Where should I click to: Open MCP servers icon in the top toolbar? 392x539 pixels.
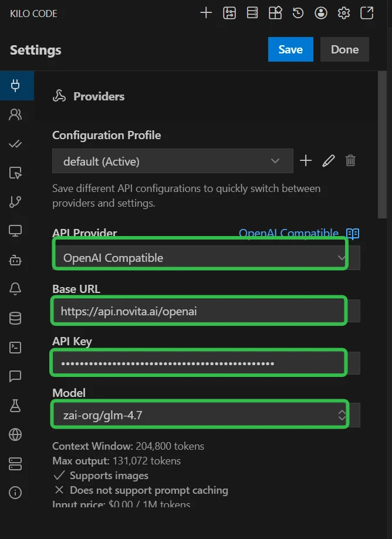point(252,13)
